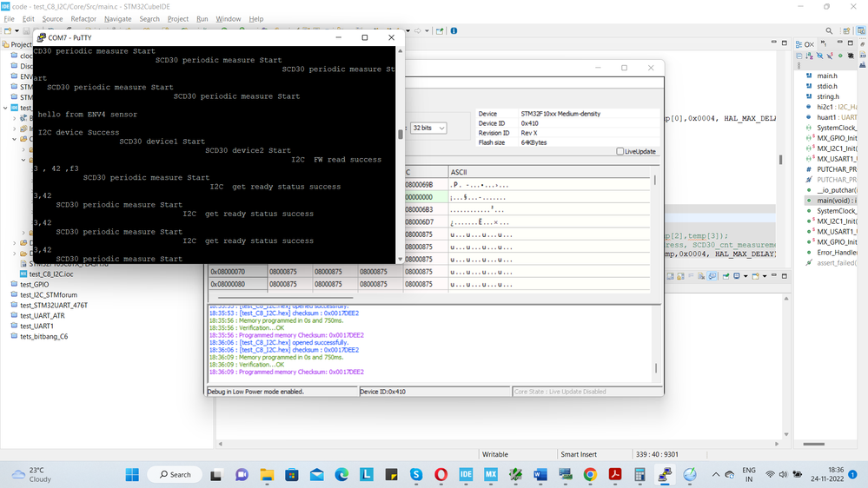Toggle the LiveUpdate checkbox
The width and height of the screenshot is (868, 488).
[x=620, y=152]
